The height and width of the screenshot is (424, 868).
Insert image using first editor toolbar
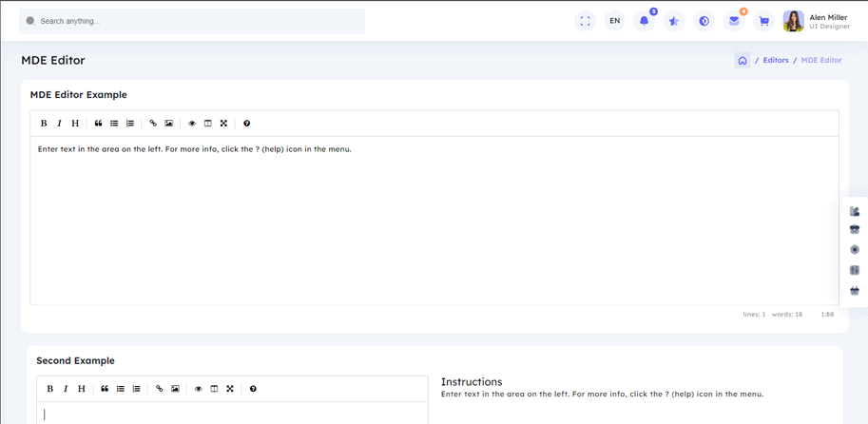[169, 124]
